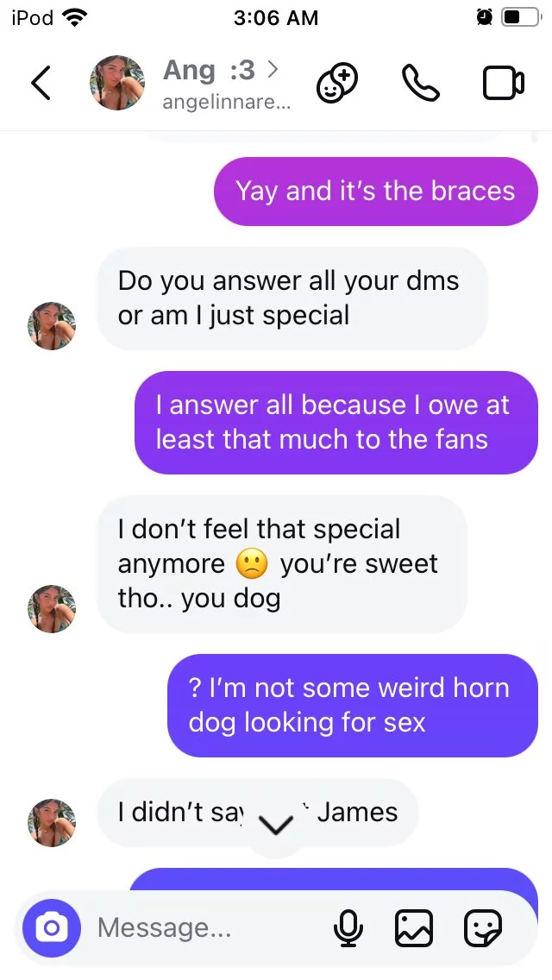The image size is (552, 980).
Task: Start a voice call with Ang
Action: 420,83
